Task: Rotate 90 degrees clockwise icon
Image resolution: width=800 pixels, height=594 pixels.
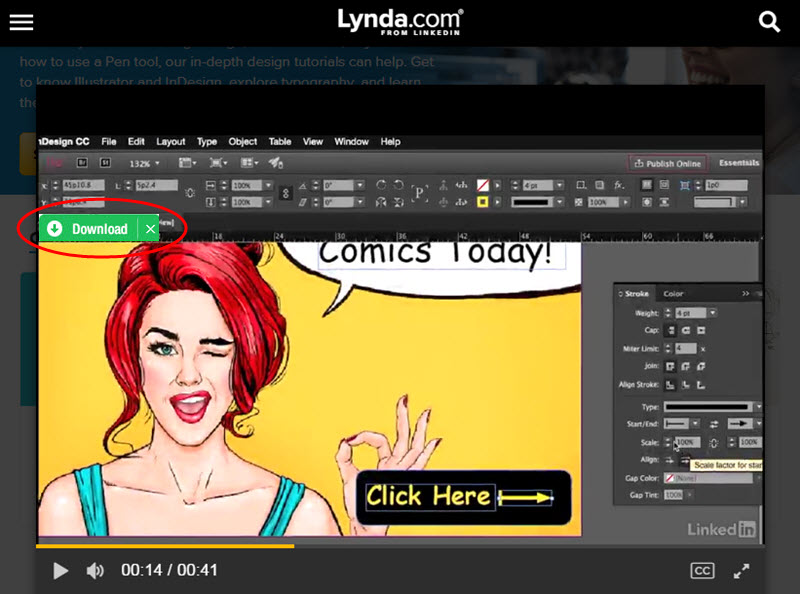Action: [381, 185]
